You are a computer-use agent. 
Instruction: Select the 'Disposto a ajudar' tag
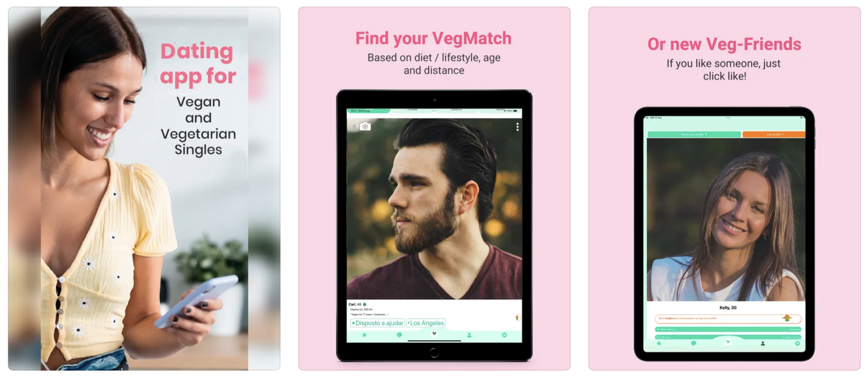click(378, 323)
